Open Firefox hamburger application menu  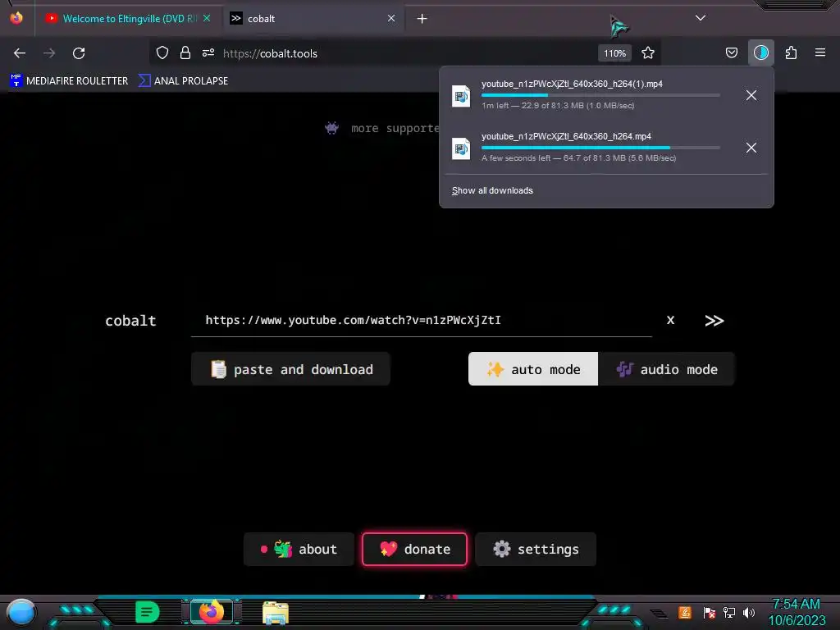820,52
